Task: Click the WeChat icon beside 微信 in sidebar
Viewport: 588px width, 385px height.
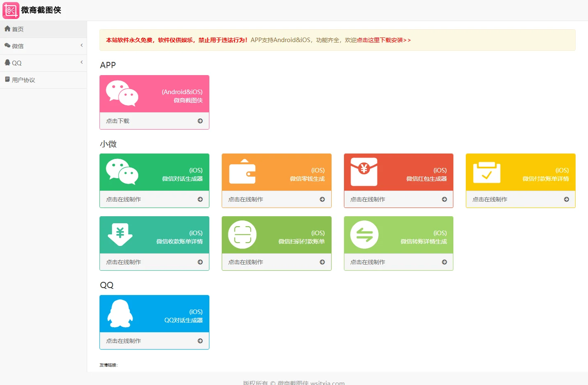Action: coord(7,46)
